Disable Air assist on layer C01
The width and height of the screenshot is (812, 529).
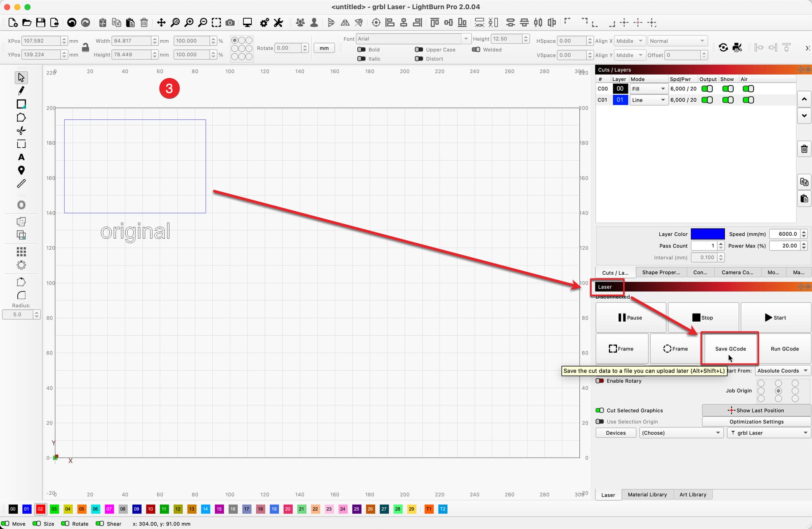[748, 100]
